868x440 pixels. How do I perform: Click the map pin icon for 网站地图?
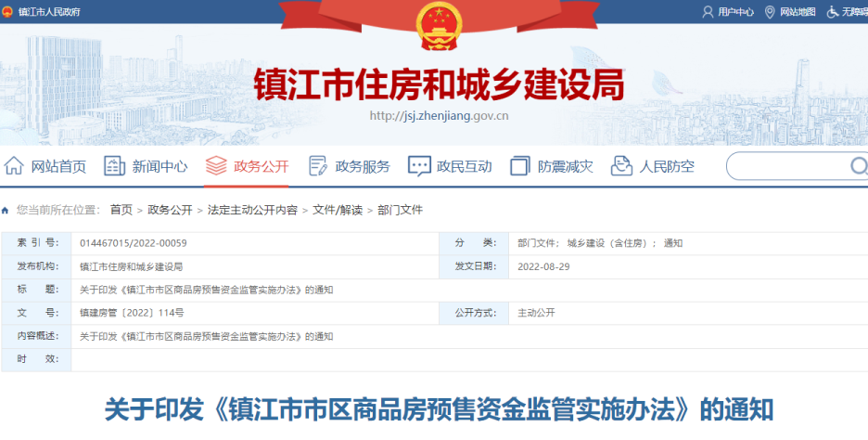770,12
